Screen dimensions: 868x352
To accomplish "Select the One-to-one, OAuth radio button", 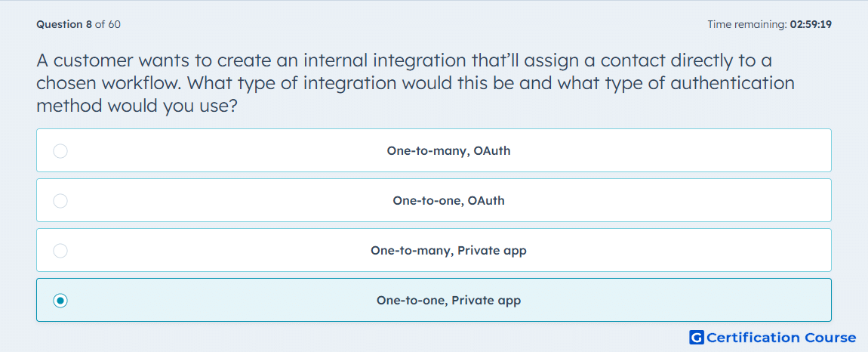I will (60, 201).
